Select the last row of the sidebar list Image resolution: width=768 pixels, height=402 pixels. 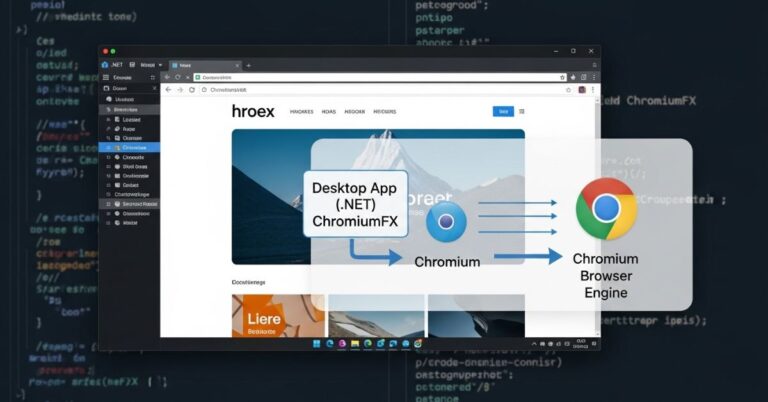tap(129, 223)
